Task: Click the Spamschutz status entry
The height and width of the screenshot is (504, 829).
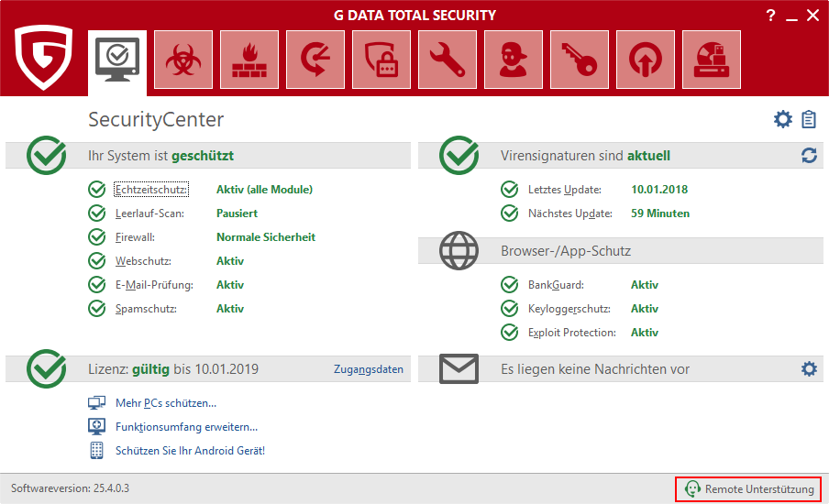Action: tap(146, 309)
